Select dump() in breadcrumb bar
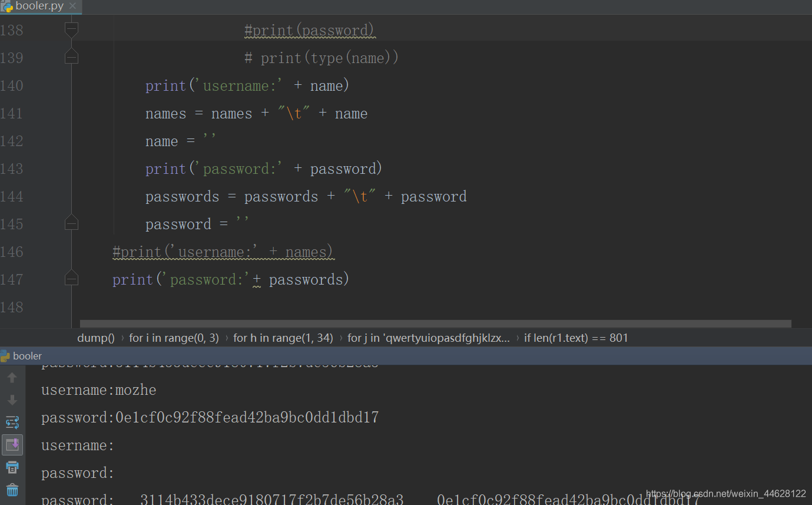 tap(96, 338)
